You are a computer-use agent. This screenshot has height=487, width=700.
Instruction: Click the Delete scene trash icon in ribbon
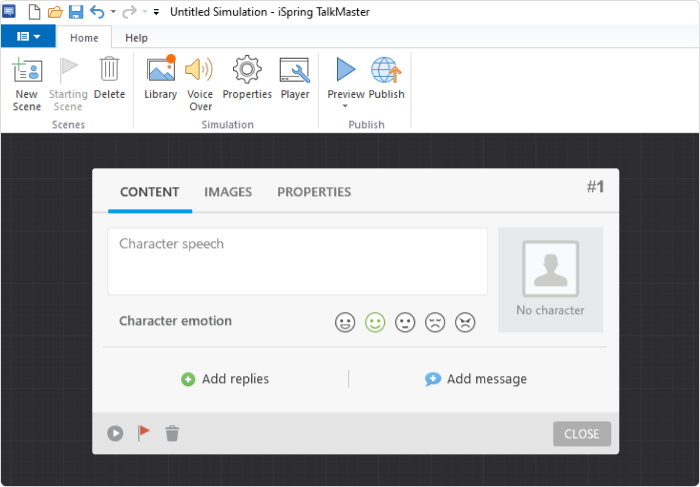coord(109,69)
